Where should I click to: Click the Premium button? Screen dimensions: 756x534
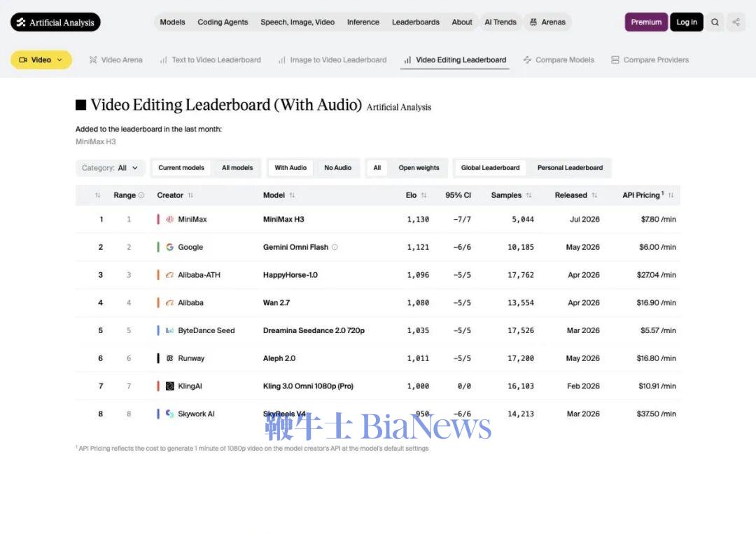pos(646,22)
